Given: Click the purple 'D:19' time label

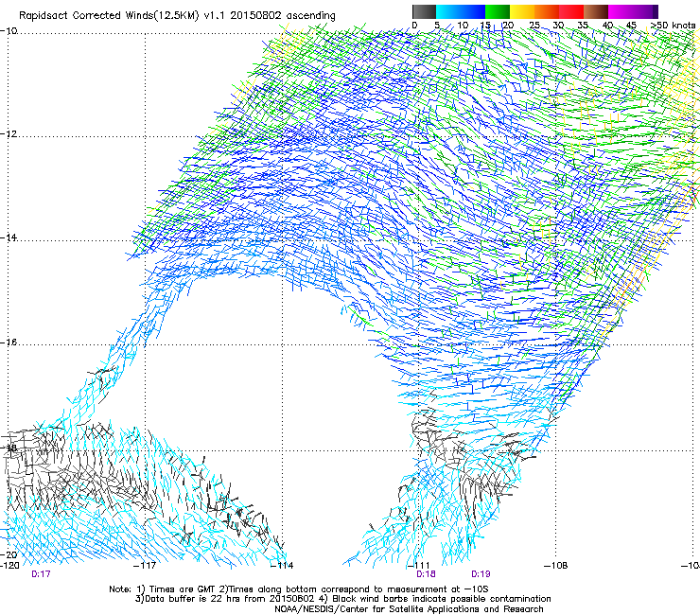Looking at the screenshot, I should click(x=481, y=574).
